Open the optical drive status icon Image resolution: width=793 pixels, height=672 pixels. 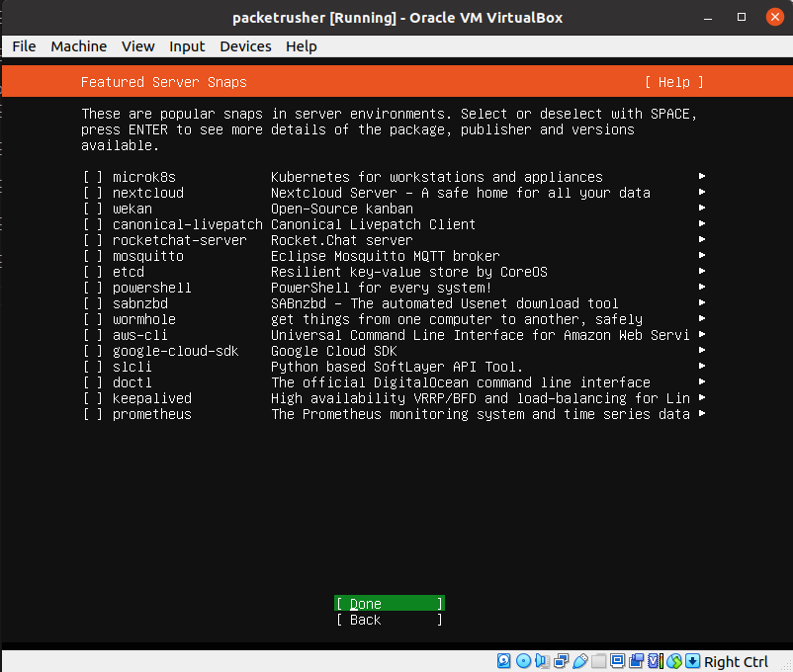[x=523, y=661]
